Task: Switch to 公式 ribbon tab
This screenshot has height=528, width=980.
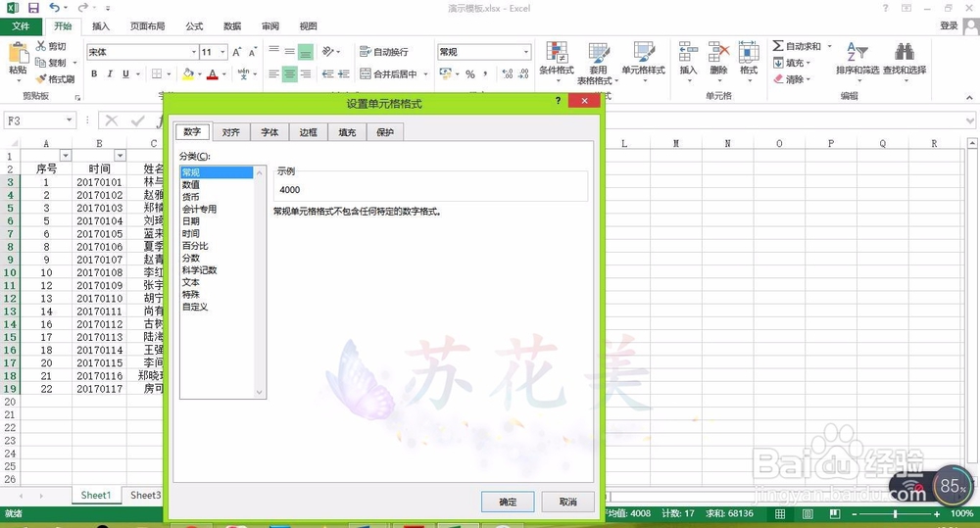Action: coord(194,26)
